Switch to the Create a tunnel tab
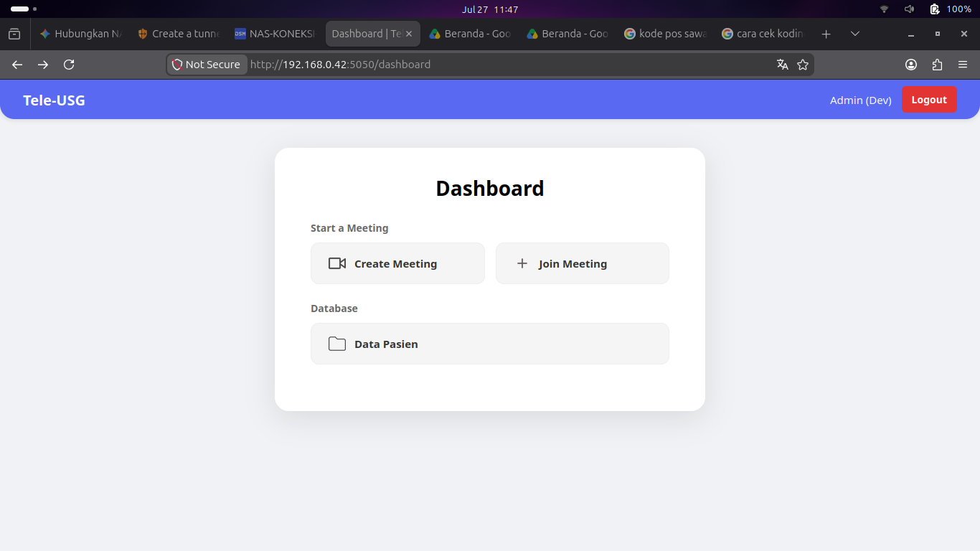 click(x=179, y=34)
